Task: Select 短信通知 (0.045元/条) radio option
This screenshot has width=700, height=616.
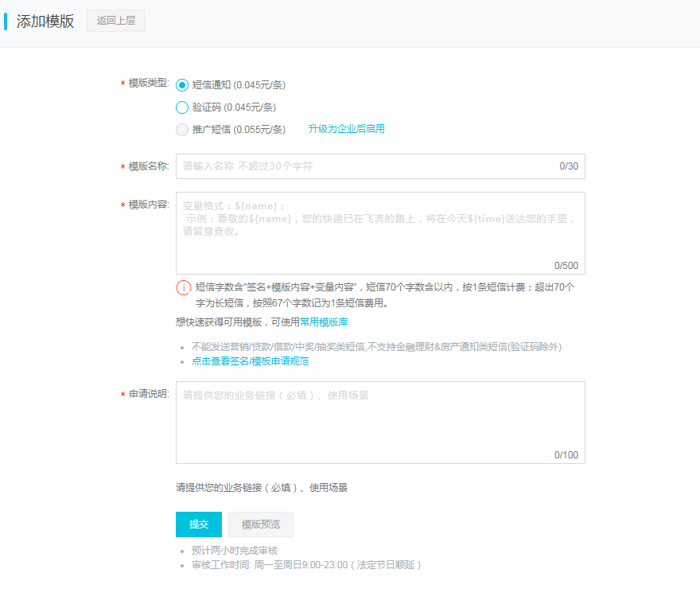Action: (181, 85)
